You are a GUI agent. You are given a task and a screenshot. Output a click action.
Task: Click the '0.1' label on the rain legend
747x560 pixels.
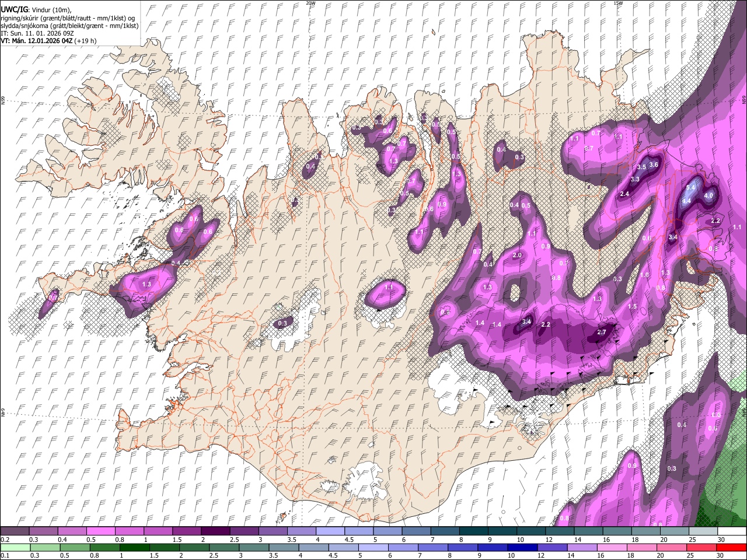5,555
